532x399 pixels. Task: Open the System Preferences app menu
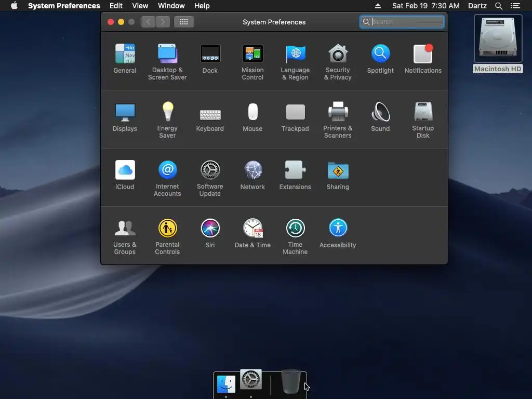pos(64,6)
